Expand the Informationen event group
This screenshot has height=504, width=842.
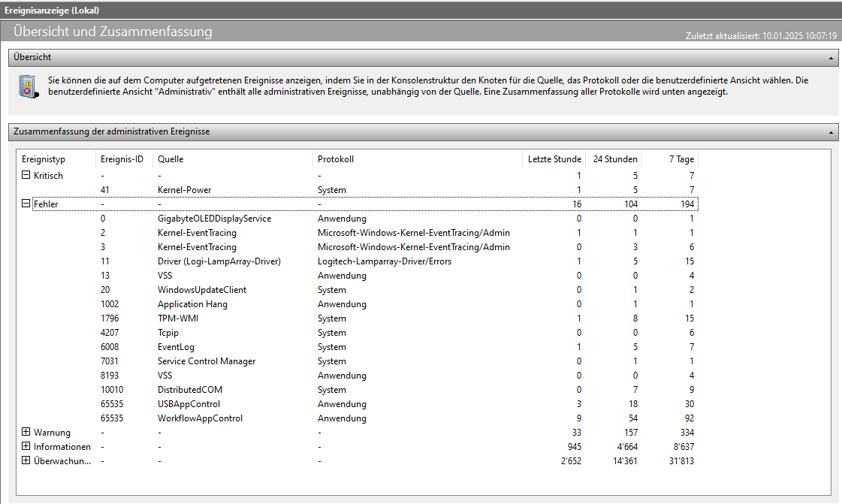(x=26, y=446)
